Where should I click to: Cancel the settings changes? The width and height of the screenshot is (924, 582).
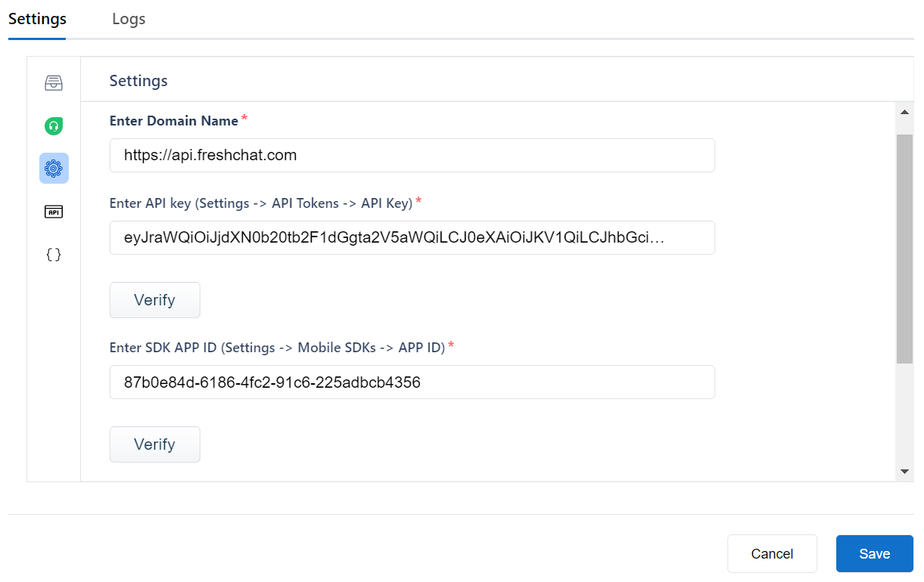772,554
